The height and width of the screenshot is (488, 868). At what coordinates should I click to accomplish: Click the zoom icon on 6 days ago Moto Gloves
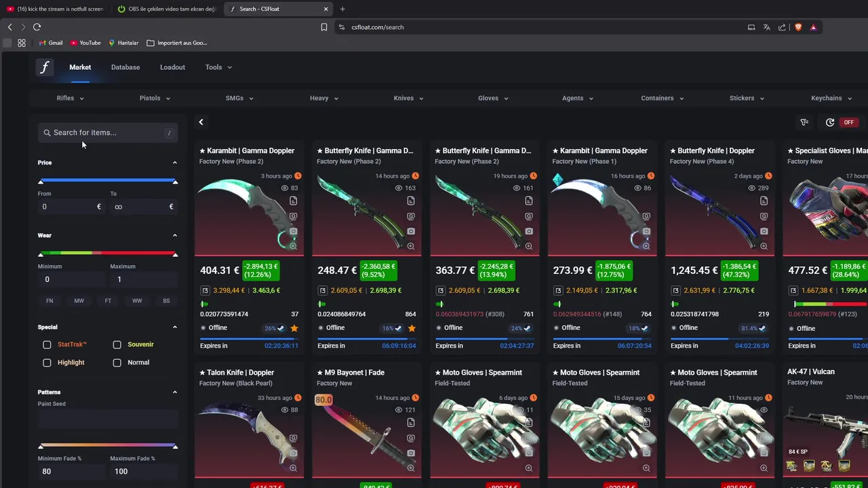(x=528, y=468)
